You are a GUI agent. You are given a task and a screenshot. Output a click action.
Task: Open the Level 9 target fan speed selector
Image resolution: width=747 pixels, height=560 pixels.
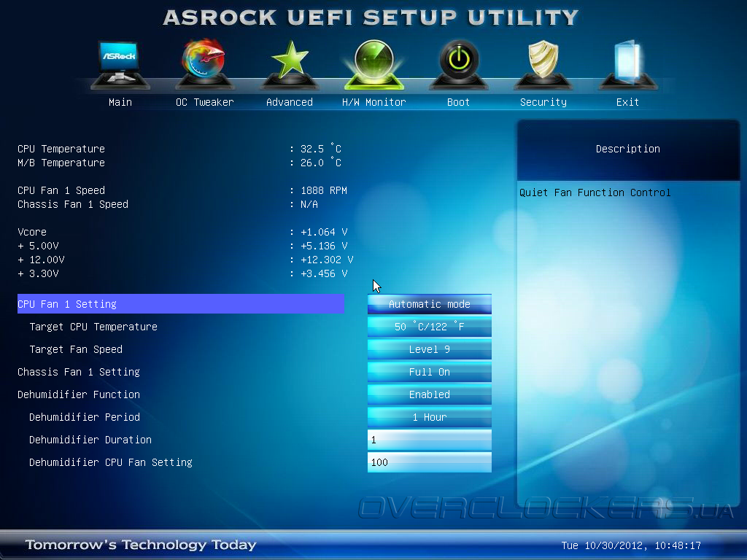429,349
